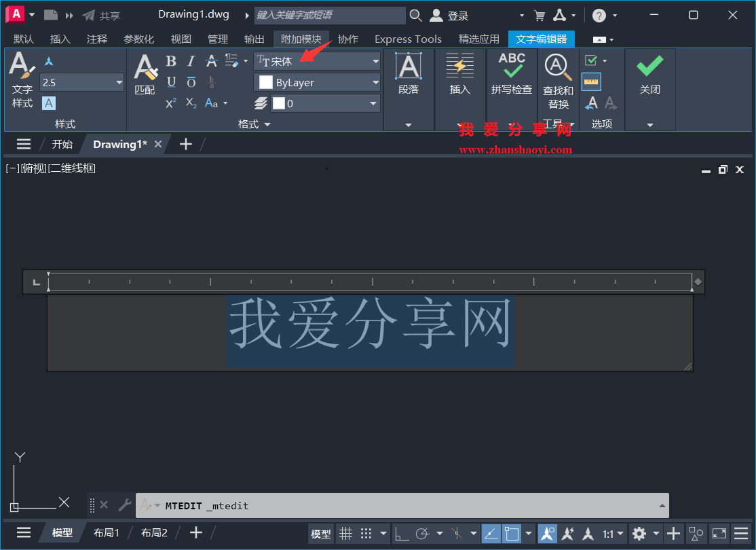The image size is (756, 550).
Task: Toggle the grid display status icon
Action: tap(345, 534)
